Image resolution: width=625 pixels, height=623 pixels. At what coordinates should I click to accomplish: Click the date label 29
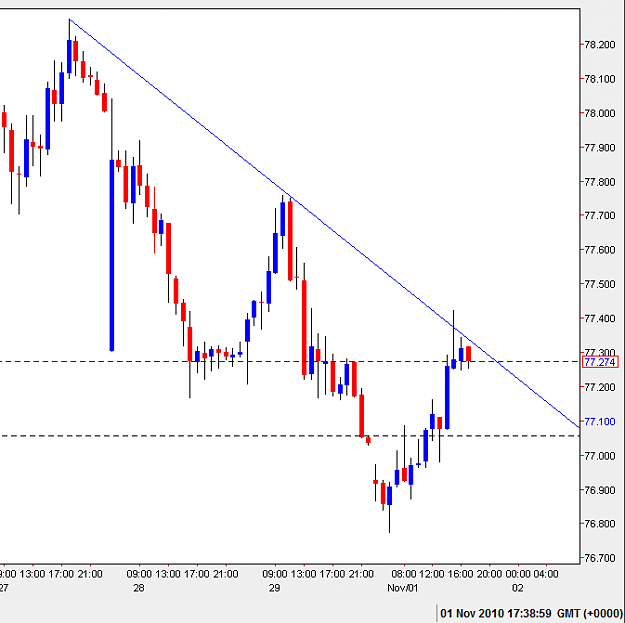click(274, 588)
